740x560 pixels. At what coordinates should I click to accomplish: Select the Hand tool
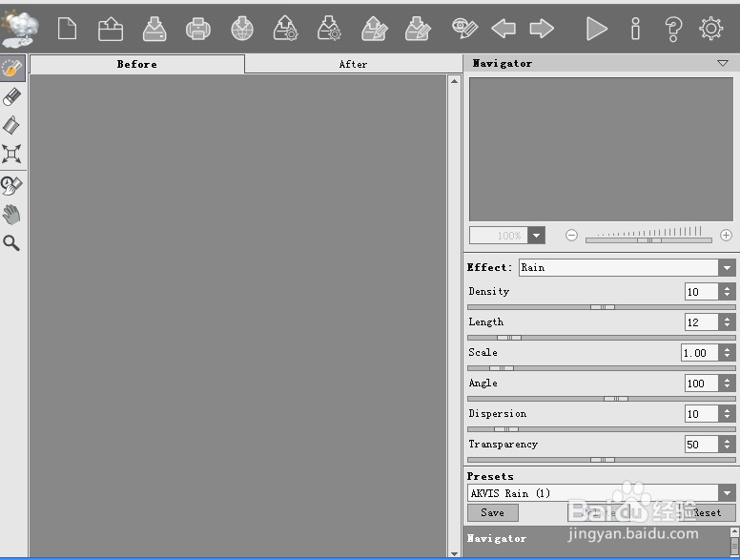[x=11, y=215]
